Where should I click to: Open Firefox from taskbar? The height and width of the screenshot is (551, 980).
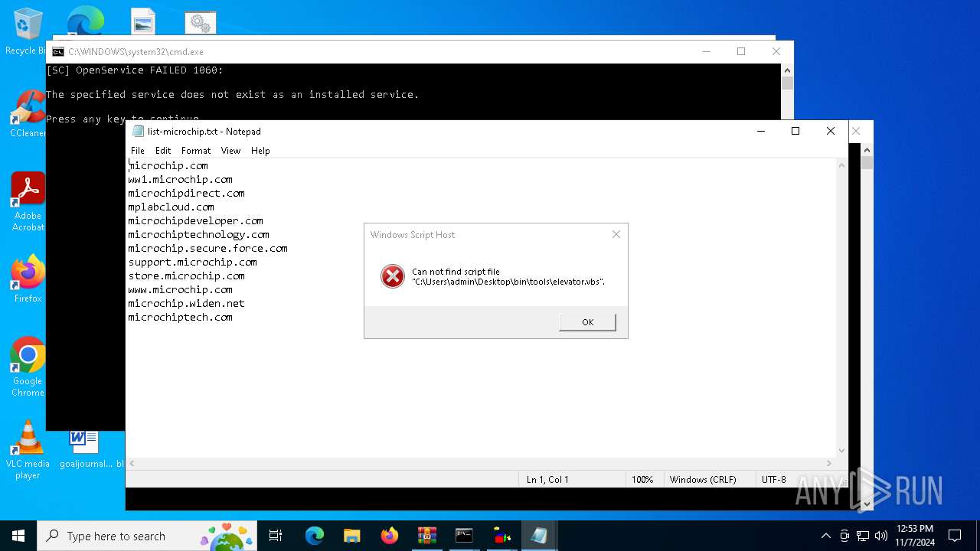[389, 536]
